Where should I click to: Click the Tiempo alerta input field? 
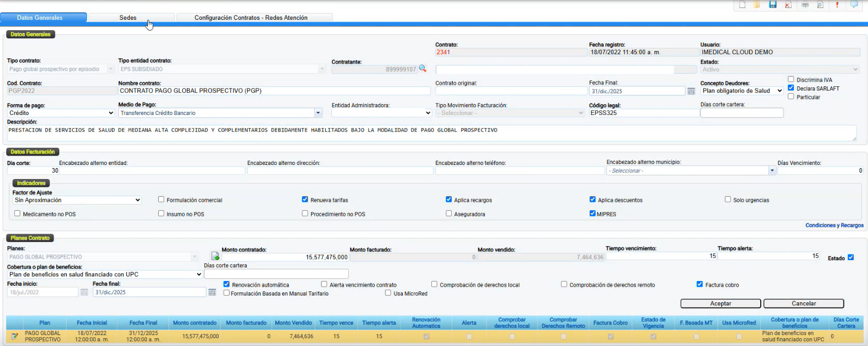[x=769, y=256]
